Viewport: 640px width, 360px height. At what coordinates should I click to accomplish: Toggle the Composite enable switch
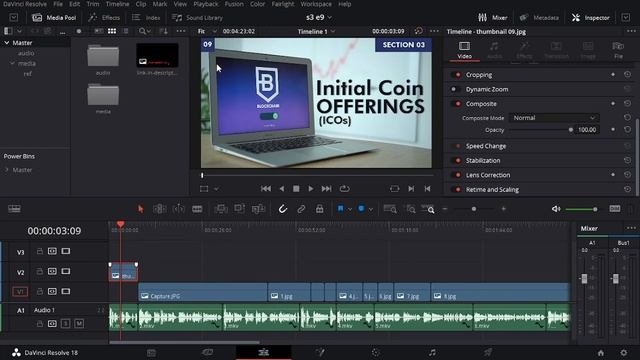pyautogui.click(x=457, y=104)
